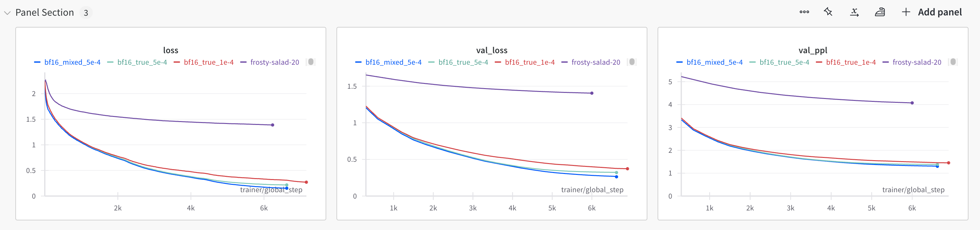The width and height of the screenshot is (980, 230).
Task: Open the smoothing iron icon
Action: click(x=880, y=12)
